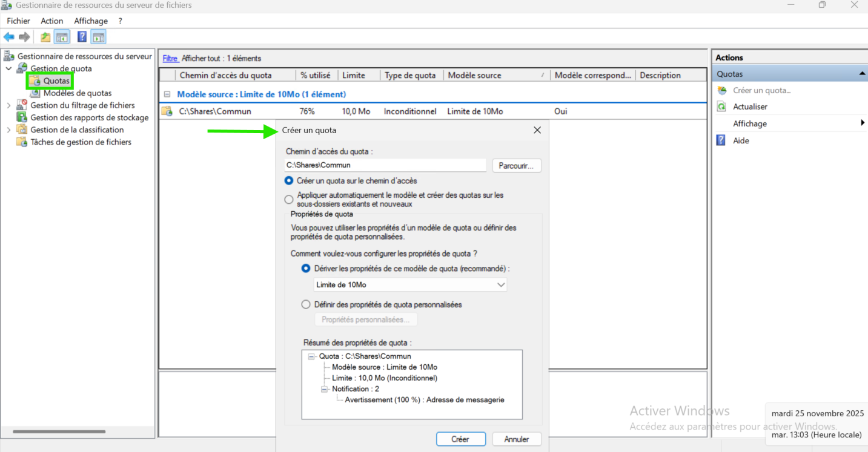Click the Gestion des rapports de stockage icon
This screenshot has width=868, height=452.
22,117
